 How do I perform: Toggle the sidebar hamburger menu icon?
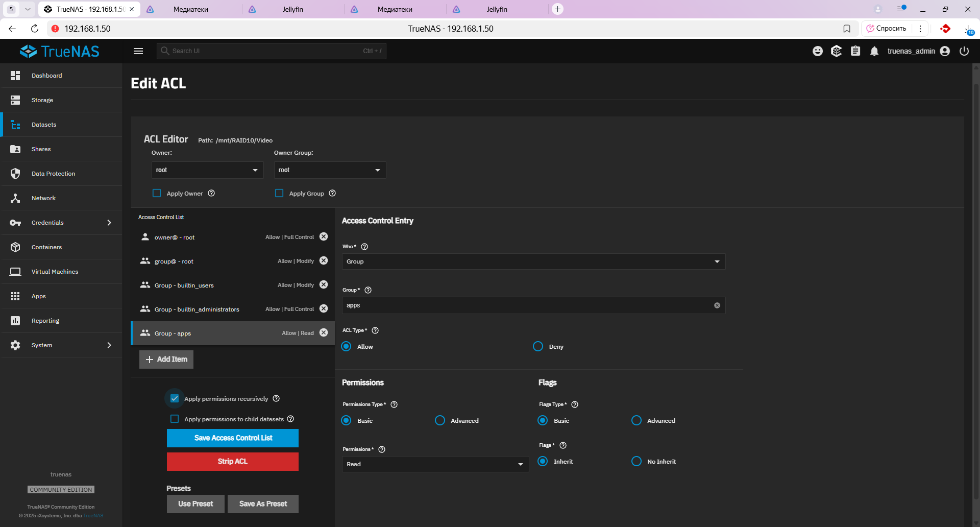pos(138,51)
